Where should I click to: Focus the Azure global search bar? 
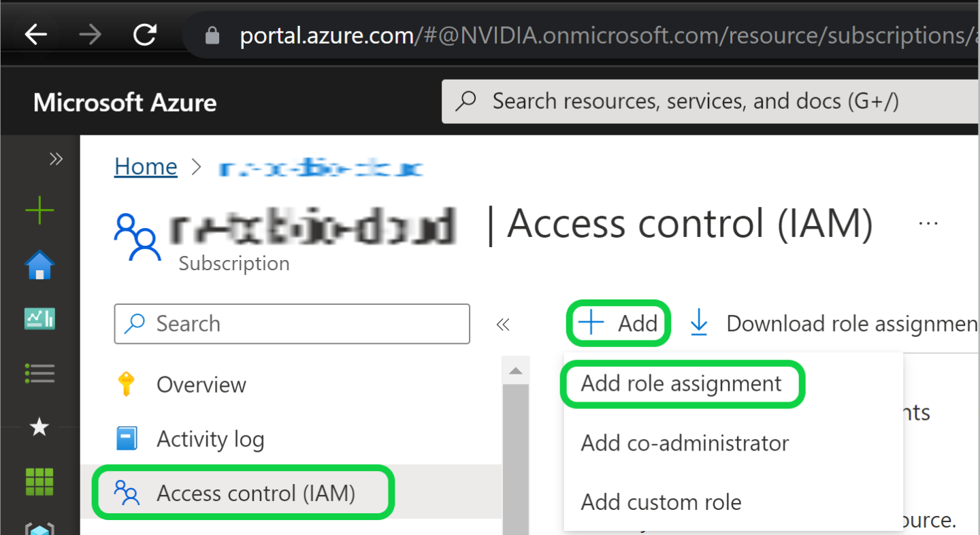coord(708,102)
